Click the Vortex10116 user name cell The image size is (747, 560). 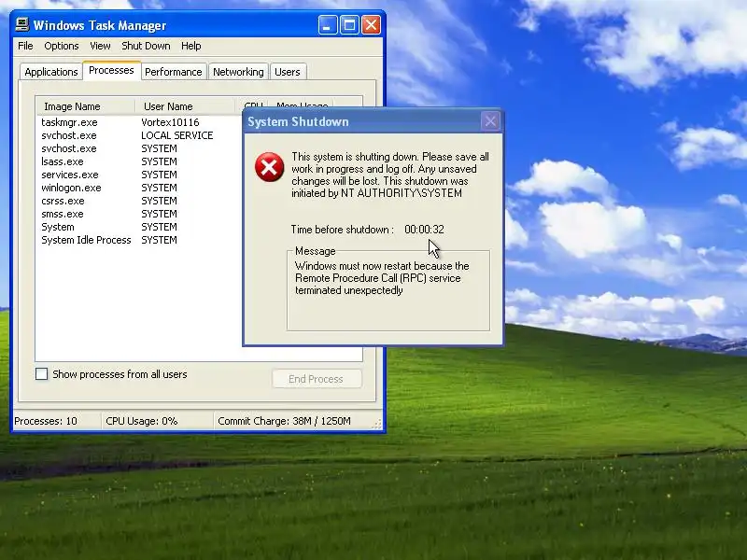170,122
